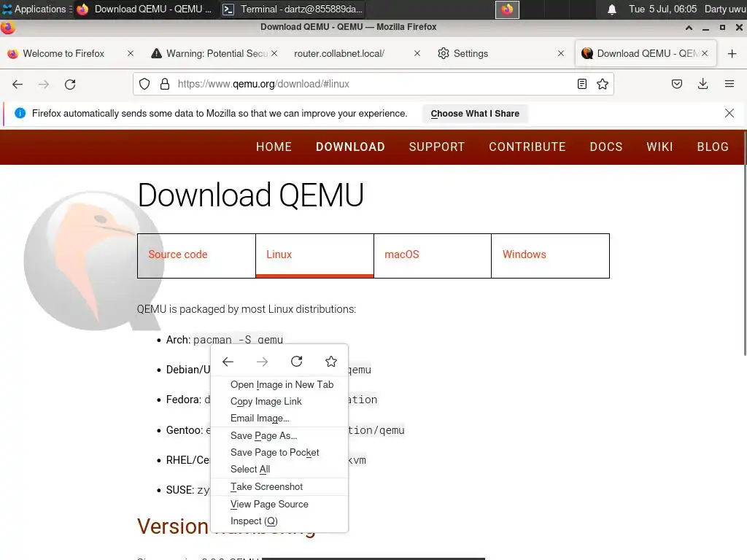
Task: Click the URL address field
Action: click(x=371, y=85)
